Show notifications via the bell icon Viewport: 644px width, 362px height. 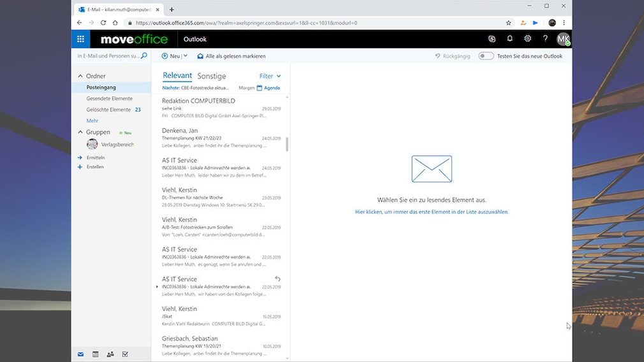[x=509, y=39]
